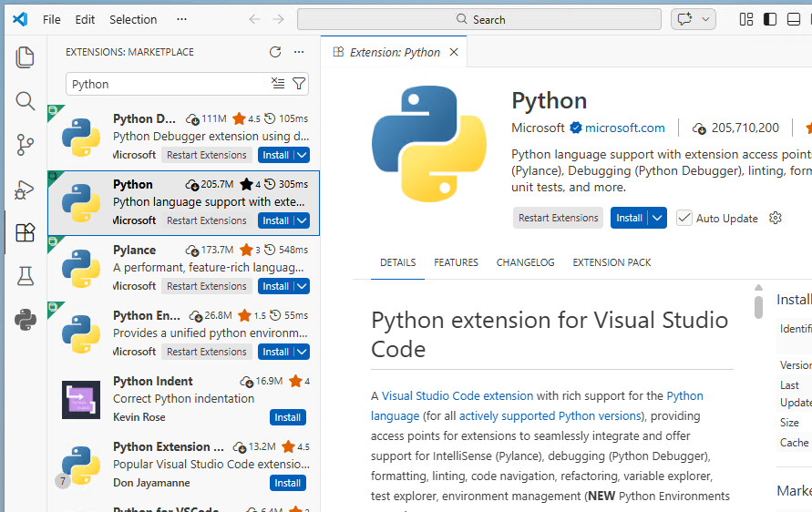Expand Install options for Python Environments
This screenshot has height=512, width=812.
click(303, 352)
